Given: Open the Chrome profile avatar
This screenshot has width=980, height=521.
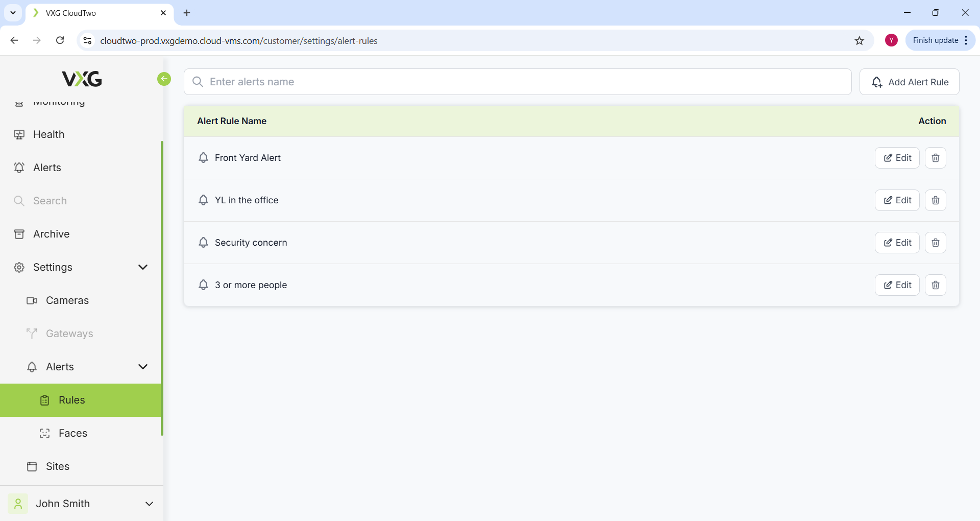Looking at the screenshot, I should coord(891,40).
